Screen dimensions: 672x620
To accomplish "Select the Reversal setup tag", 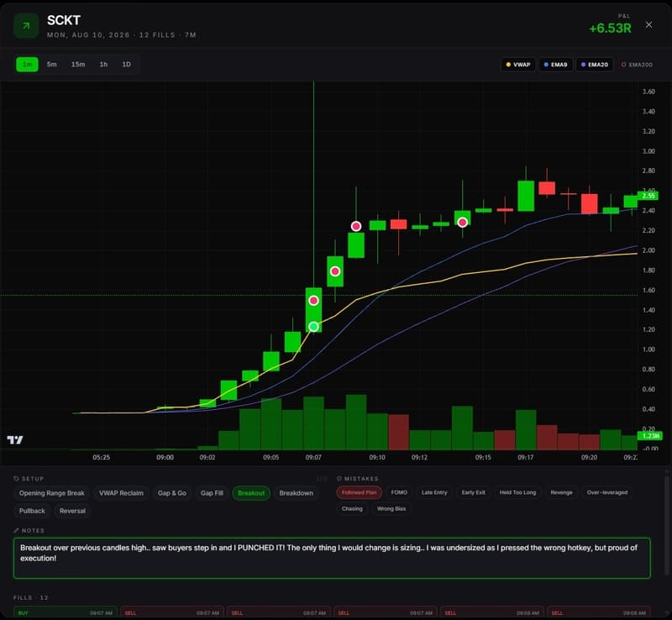I will (72, 511).
